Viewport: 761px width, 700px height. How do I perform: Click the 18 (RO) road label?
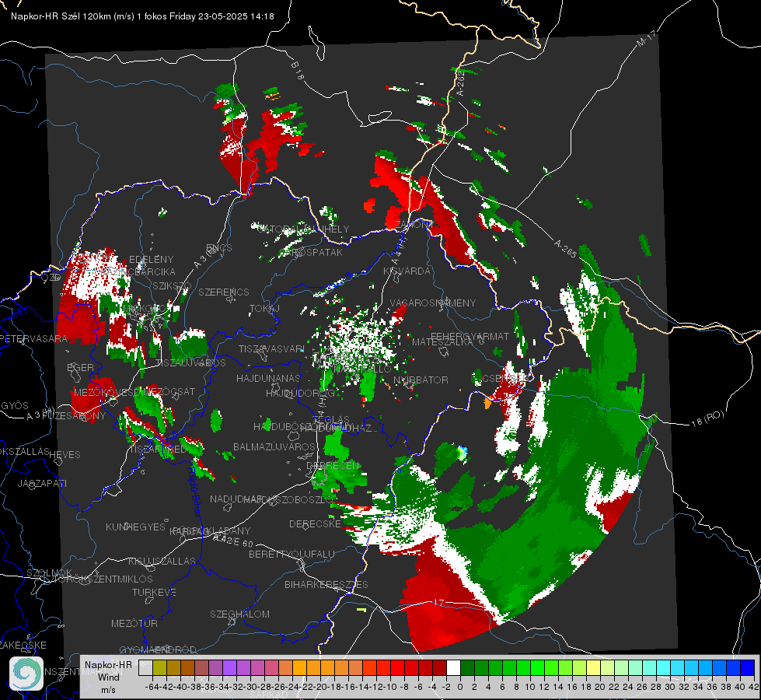click(x=707, y=418)
